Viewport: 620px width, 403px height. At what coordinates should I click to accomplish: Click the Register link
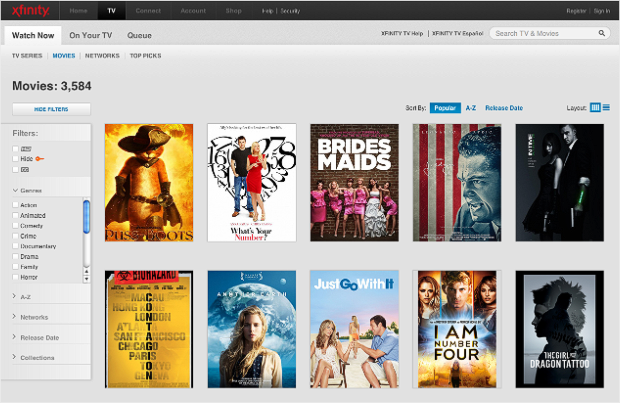576,11
